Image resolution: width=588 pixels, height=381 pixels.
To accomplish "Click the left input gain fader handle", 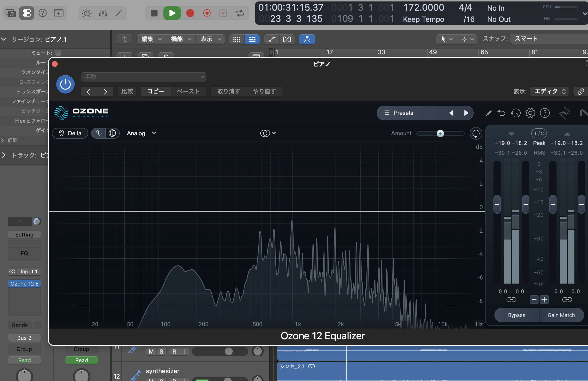I will tap(497, 204).
